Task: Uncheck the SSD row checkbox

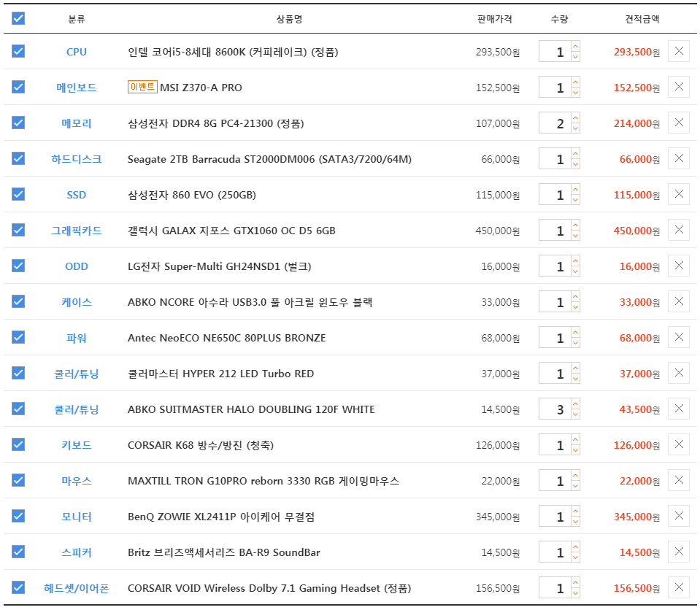Action: (18, 194)
